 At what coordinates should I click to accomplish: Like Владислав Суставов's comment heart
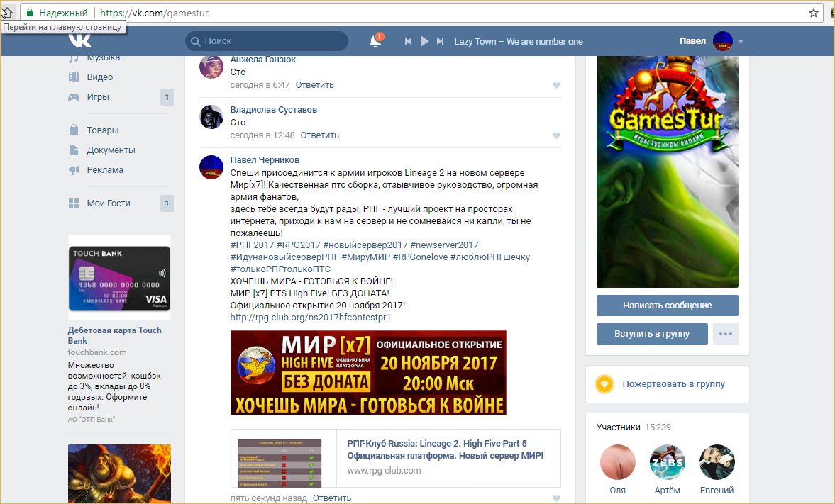pyautogui.click(x=556, y=136)
